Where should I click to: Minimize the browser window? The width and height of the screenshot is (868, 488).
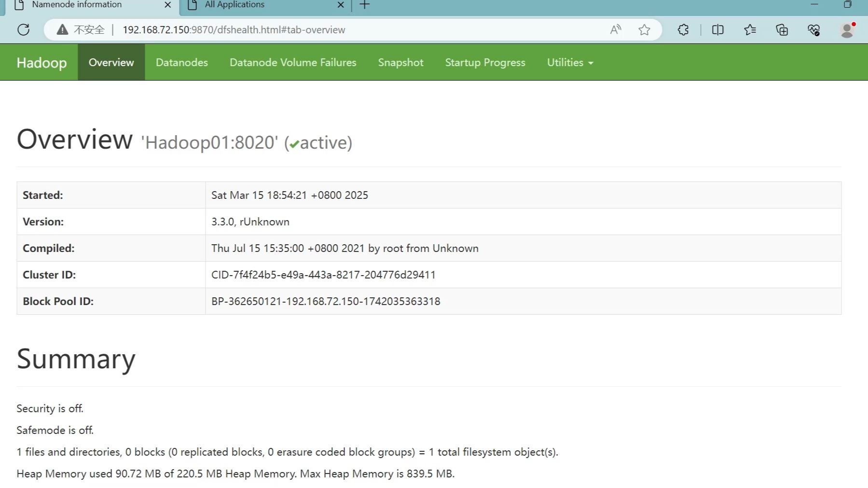(x=814, y=4)
